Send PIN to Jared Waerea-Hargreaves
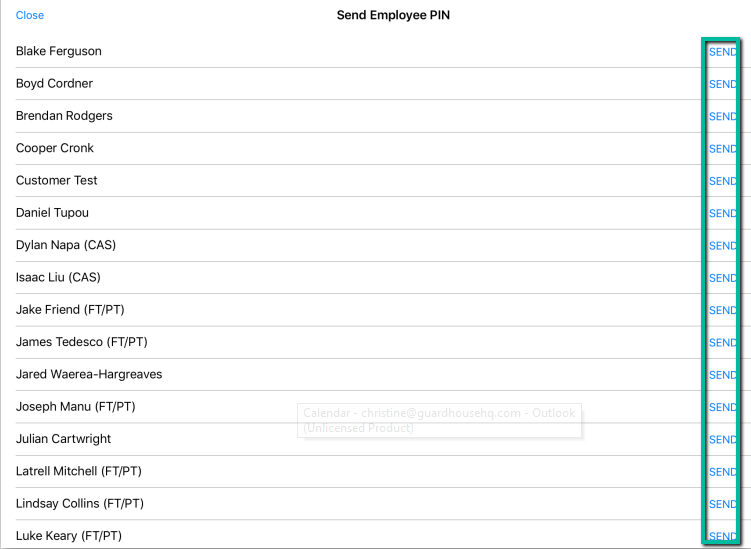The height and width of the screenshot is (549, 751). pyautogui.click(x=723, y=375)
